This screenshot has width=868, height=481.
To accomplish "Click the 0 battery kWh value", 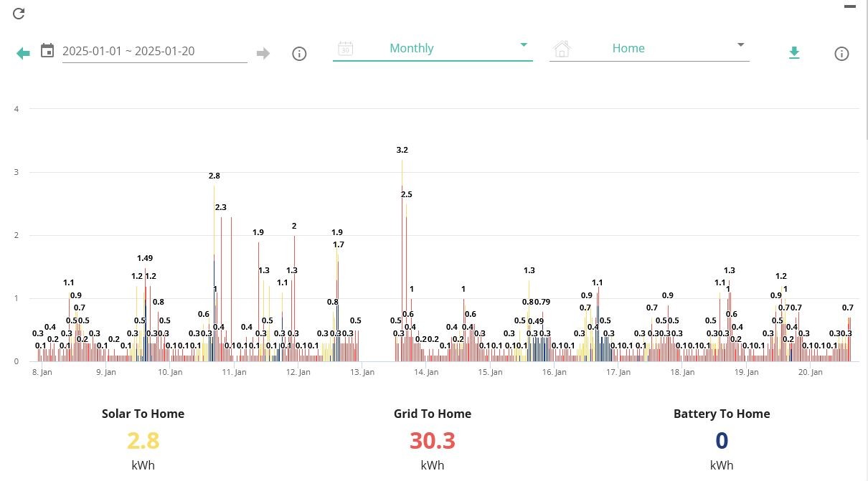I will point(722,440).
